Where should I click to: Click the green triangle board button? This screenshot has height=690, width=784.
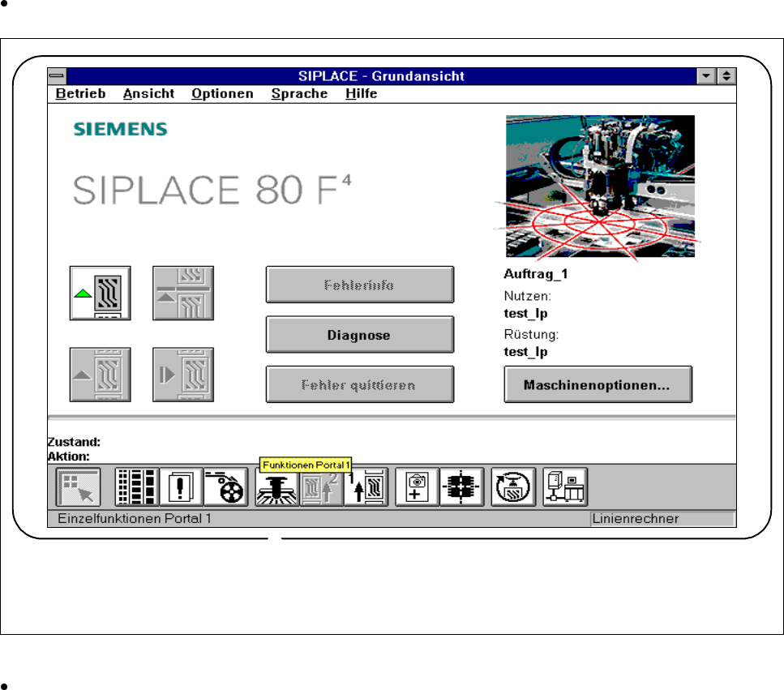click(x=100, y=293)
